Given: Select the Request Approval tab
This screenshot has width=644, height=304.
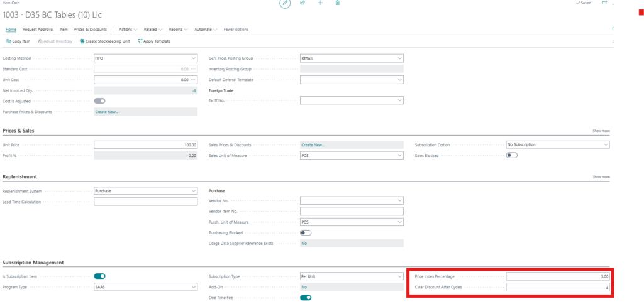Looking at the screenshot, I should pos(38,29).
